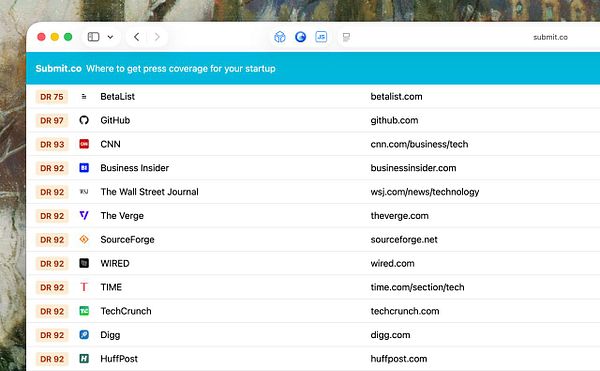Open the TechCrunch listing name
Screen dimensions: 600x371
tap(126, 311)
